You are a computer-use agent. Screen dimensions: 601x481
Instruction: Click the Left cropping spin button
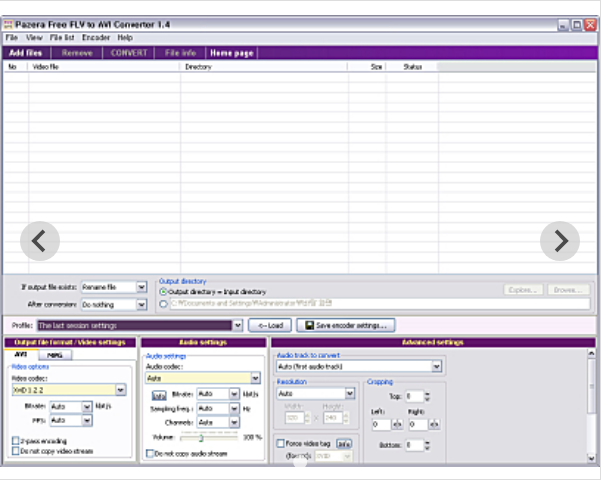point(397,424)
